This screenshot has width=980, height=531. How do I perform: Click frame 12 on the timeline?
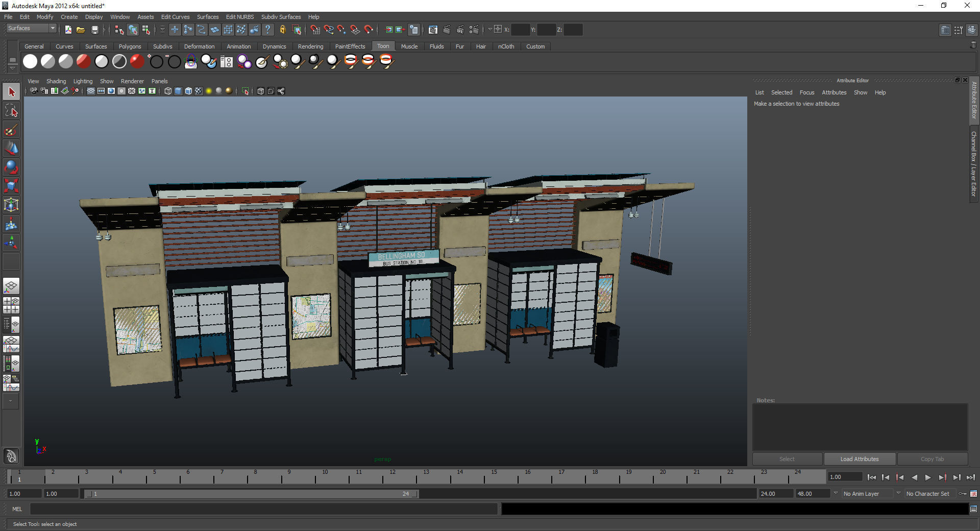pos(392,477)
